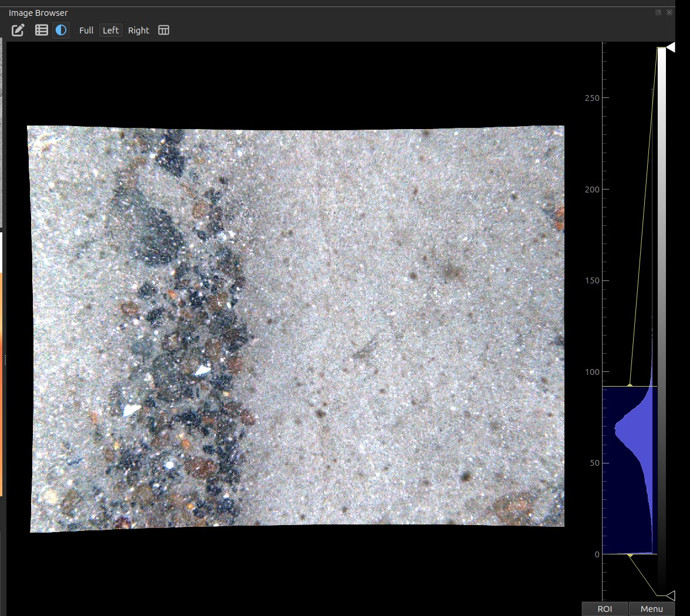Image resolution: width=690 pixels, height=616 pixels.
Task: Click the 250 axis label
Action: pos(592,98)
